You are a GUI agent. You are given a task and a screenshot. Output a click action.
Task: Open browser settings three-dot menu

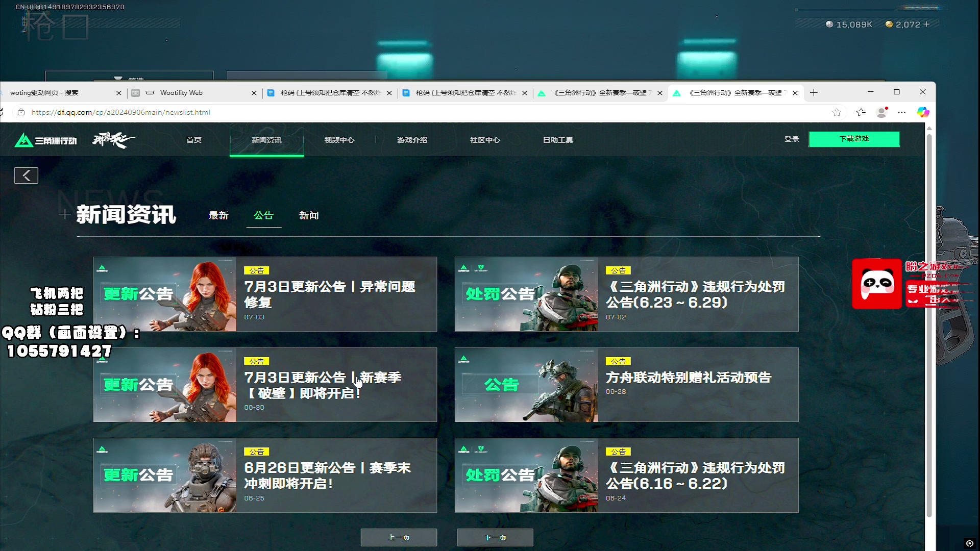click(x=902, y=112)
